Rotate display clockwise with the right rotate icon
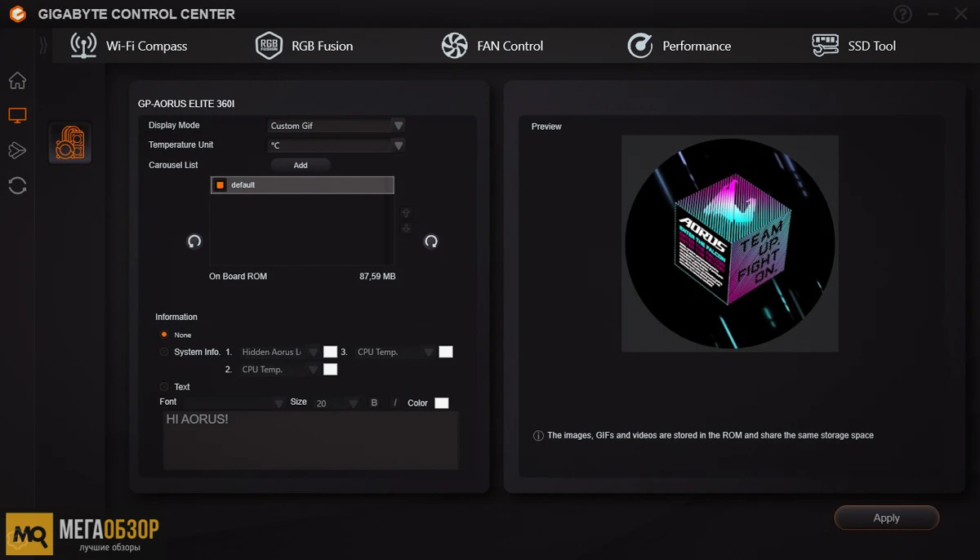Screen dimensions: 980x560 point(431,241)
